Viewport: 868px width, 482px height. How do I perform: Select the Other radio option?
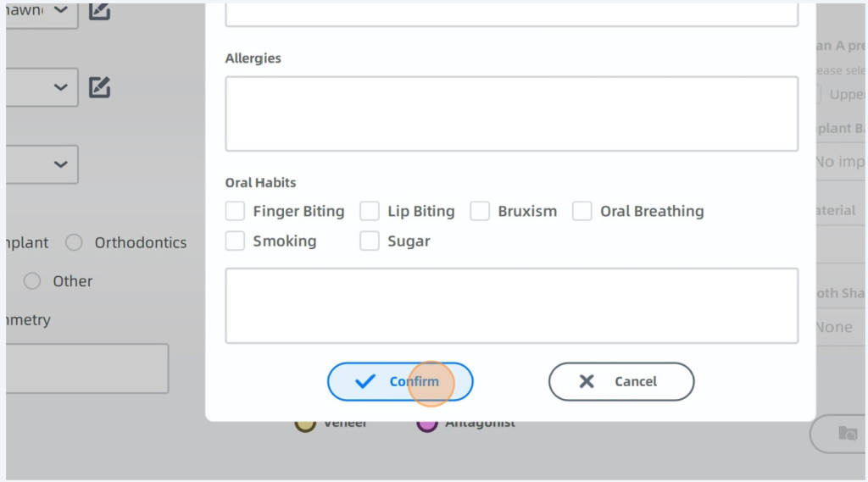click(x=32, y=281)
